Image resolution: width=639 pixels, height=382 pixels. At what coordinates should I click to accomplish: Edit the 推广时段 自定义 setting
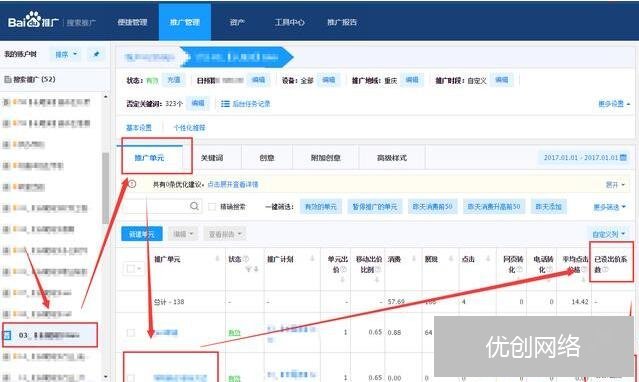tap(502, 80)
